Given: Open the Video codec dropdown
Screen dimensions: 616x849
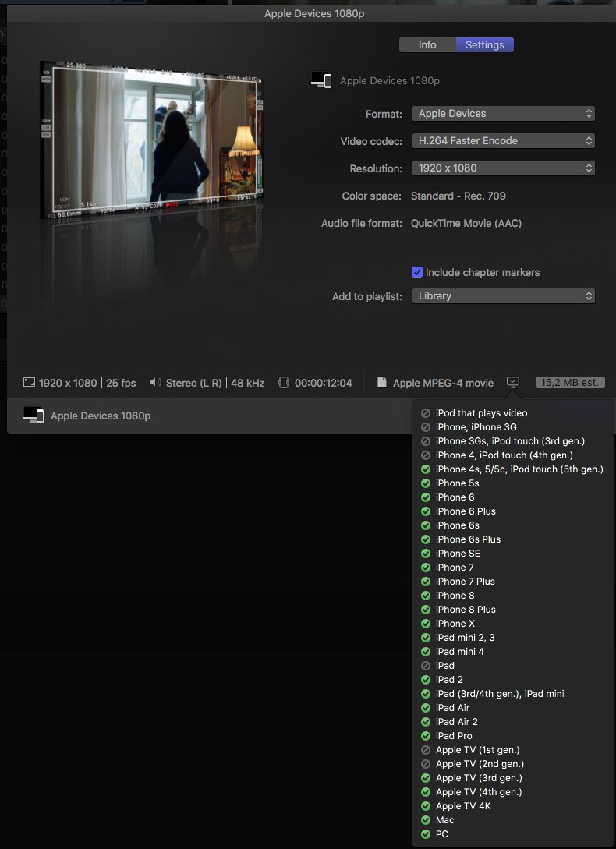Looking at the screenshot, I should pos(503,141).
